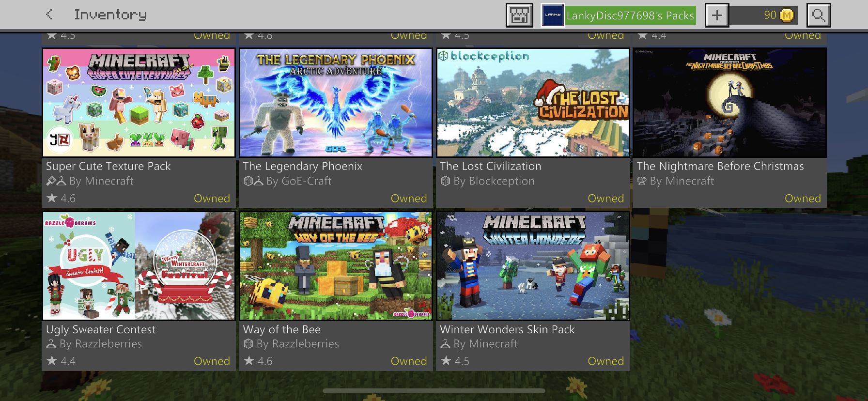Select 'The Nightmare Before Christmas' title text
Screen dimensions: 868x401
click(x=720, y=166)
